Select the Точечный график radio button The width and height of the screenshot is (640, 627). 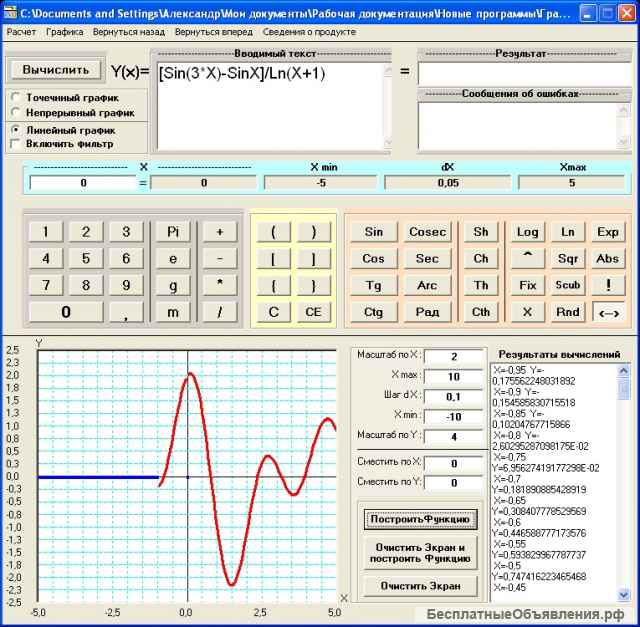[x=16, y=98]
